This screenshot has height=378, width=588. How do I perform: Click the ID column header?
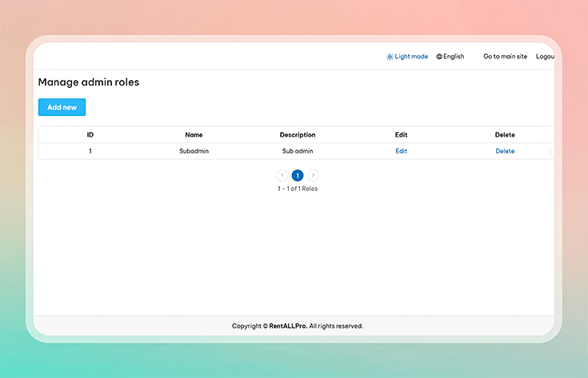[x=90, y=135]
